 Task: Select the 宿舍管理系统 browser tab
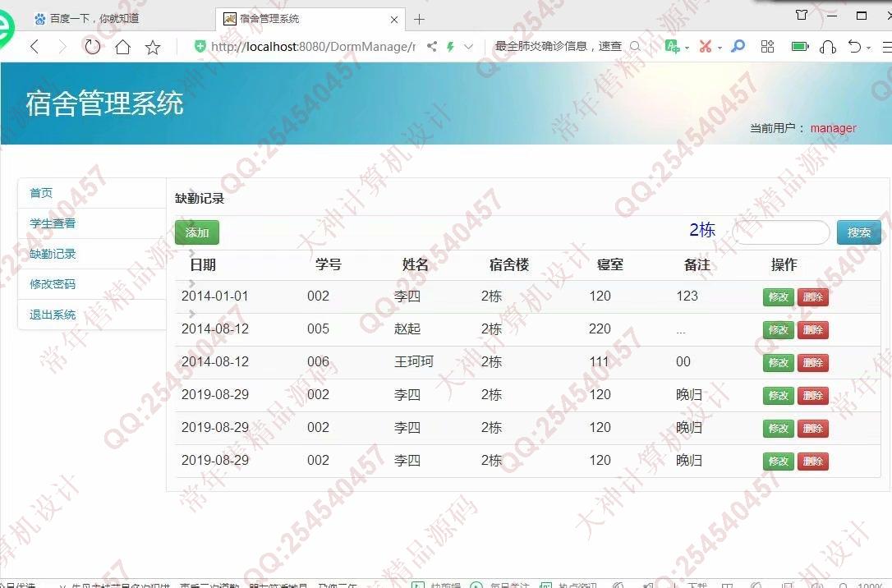point(310,19)
